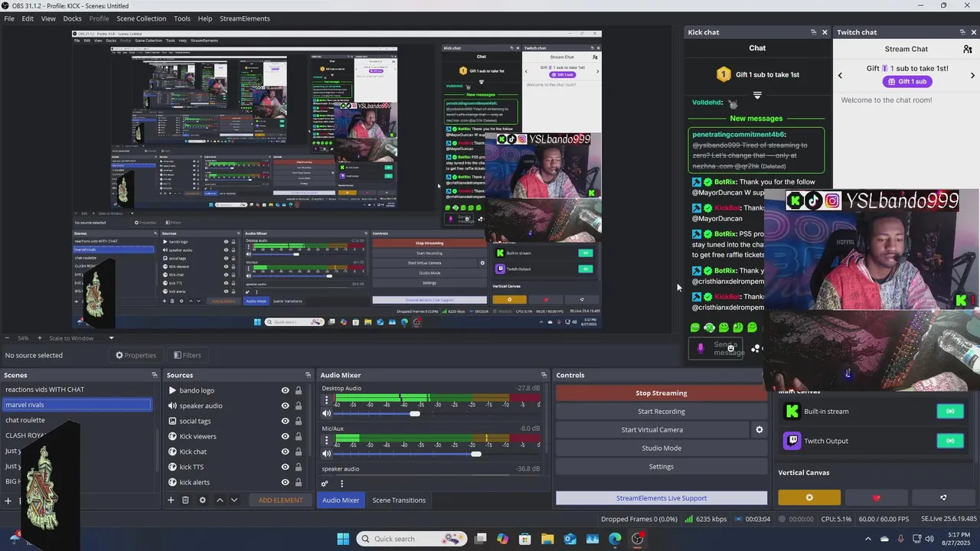
Task: Open the Docks menu
Action: coord(72,18)
